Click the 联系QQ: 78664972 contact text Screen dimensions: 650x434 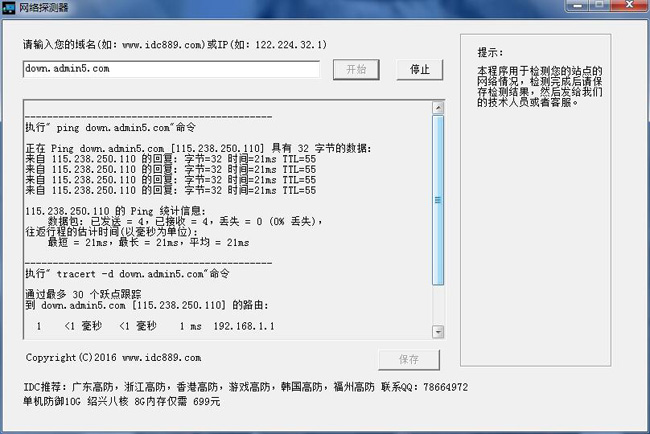tap(424, 387)
